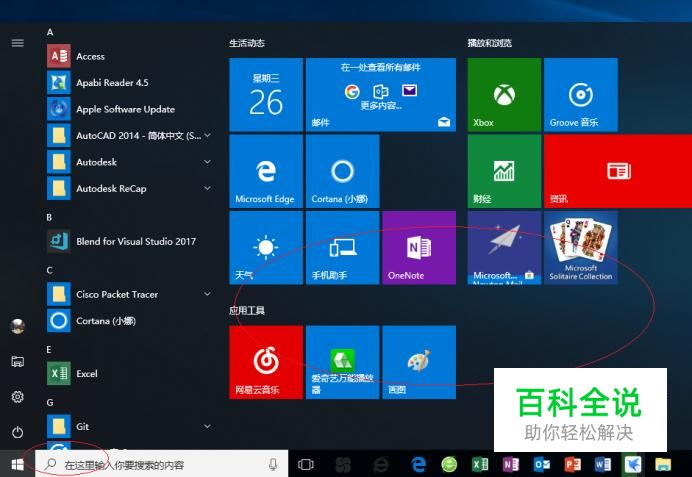Click 更多内容 in the mail tile
Image resolution: width=692 pixels, height=477 pixels.
380,106
